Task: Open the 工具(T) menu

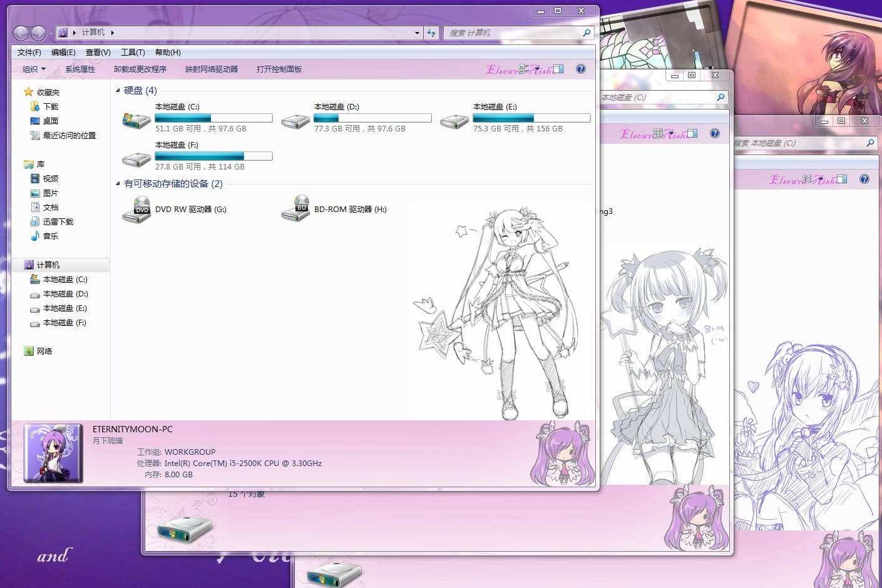Action: tap(132, 53)
